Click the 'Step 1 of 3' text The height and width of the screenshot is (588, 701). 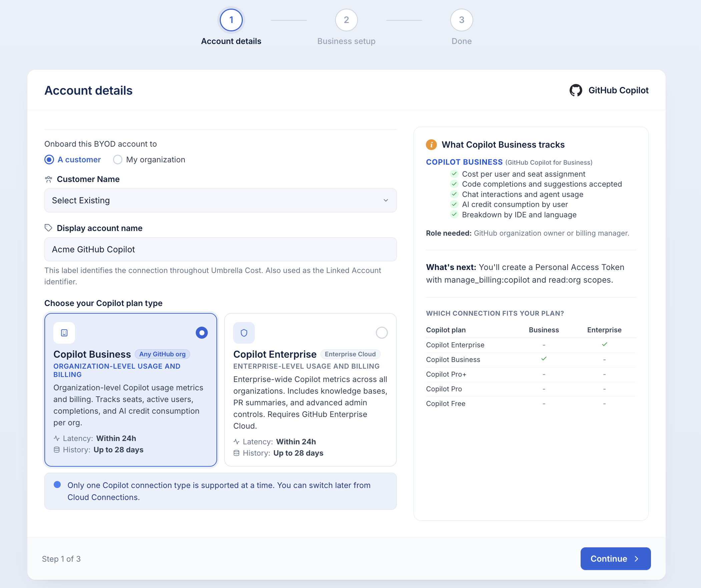click(x=61, y=559)
